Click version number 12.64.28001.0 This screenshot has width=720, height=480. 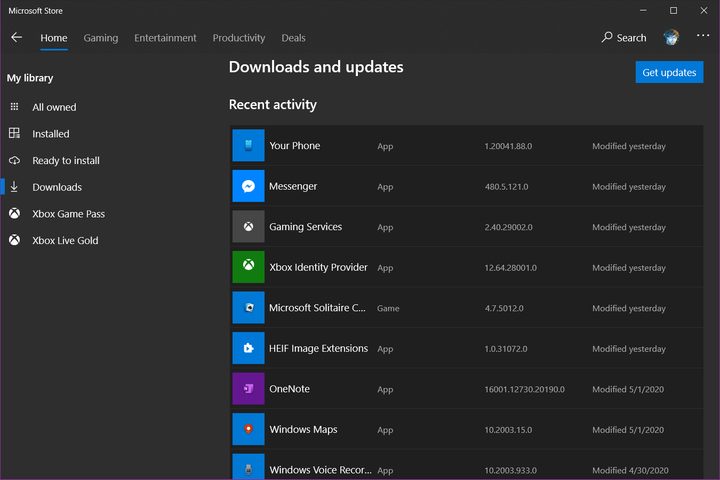click(x=510, y=267)
